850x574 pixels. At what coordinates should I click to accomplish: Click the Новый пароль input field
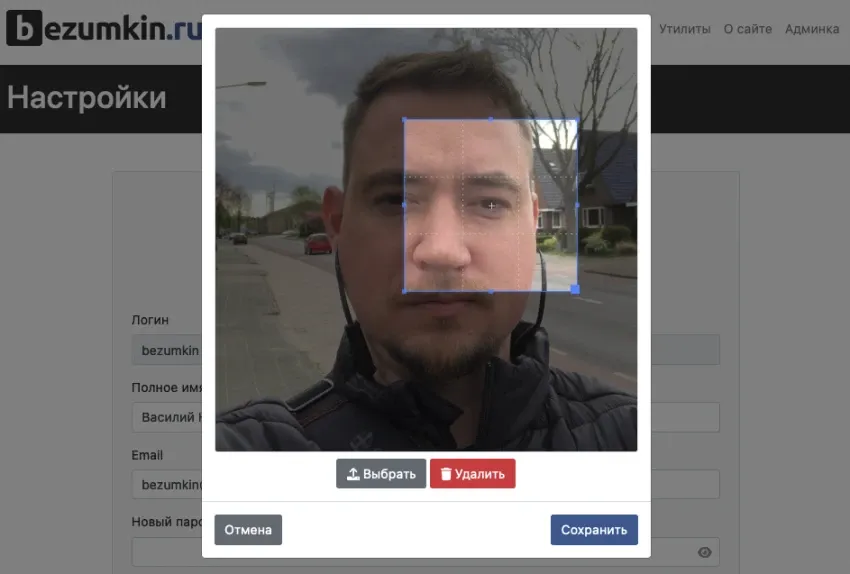tap(426, 552)
